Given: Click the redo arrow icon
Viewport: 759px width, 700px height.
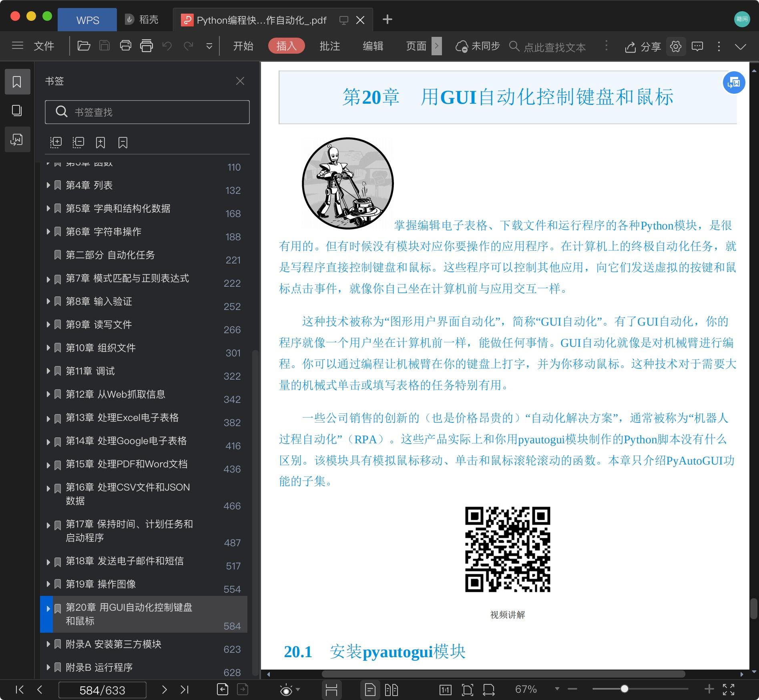Looking at the screenshot, I should (x=188, y=46).
